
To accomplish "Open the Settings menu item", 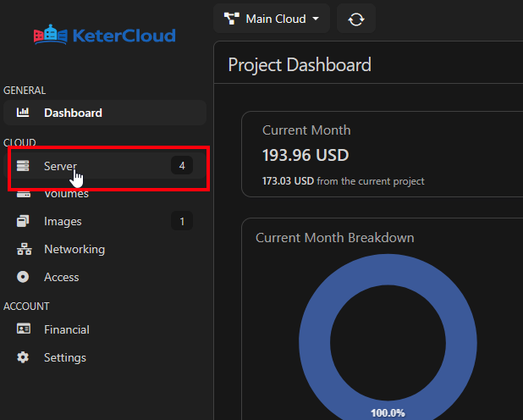I will coord(105,357).
